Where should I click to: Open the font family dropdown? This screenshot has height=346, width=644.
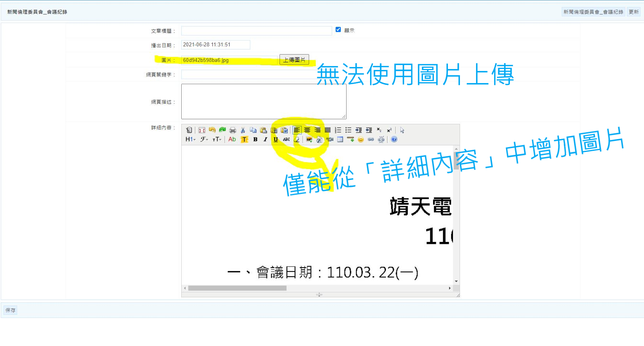(x=204, y=139)
